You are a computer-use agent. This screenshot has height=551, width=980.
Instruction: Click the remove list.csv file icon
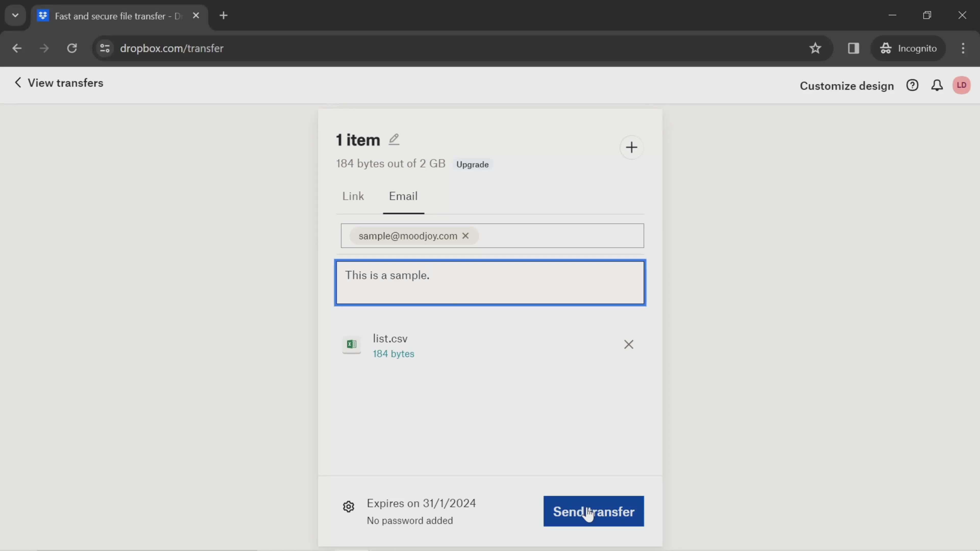[x=629, y=344]
